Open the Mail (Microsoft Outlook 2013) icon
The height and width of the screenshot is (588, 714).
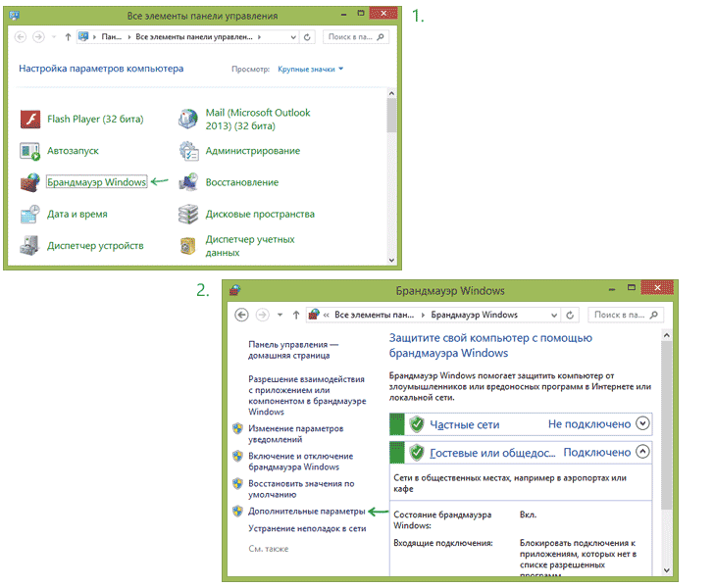pyautogui.click(x=188, y=120)
